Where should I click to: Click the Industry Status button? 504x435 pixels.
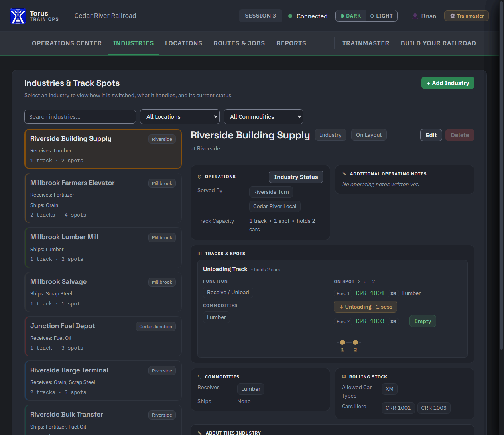click(296, 177)
